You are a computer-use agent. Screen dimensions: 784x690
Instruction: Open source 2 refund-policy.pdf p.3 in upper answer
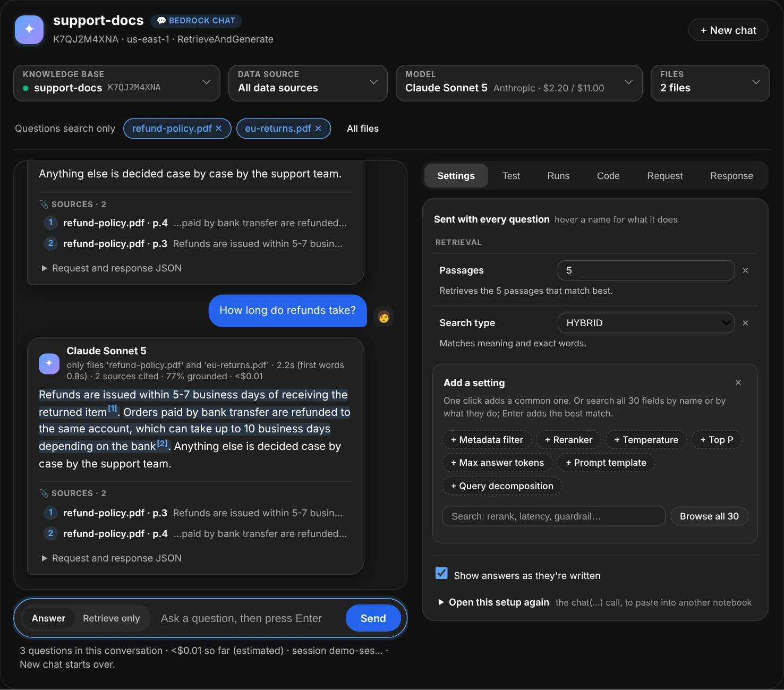pos(194,244)
